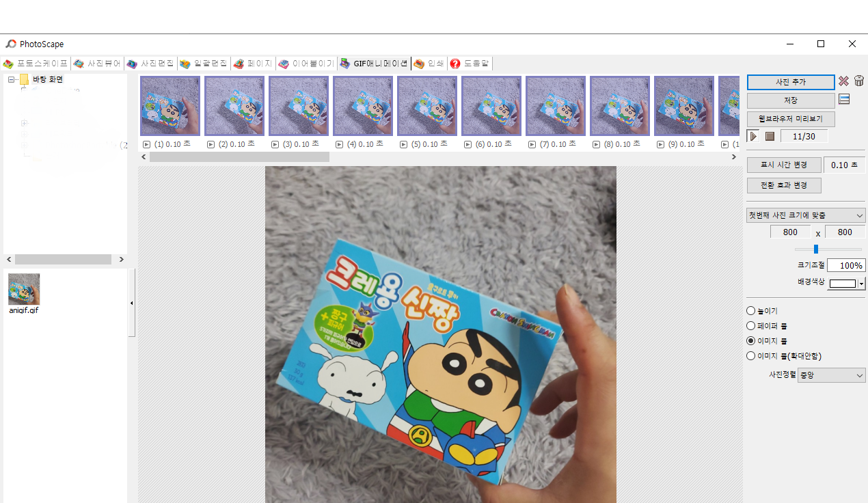
Task: Click the play icon under frame (2)
Action: [211, 144]
